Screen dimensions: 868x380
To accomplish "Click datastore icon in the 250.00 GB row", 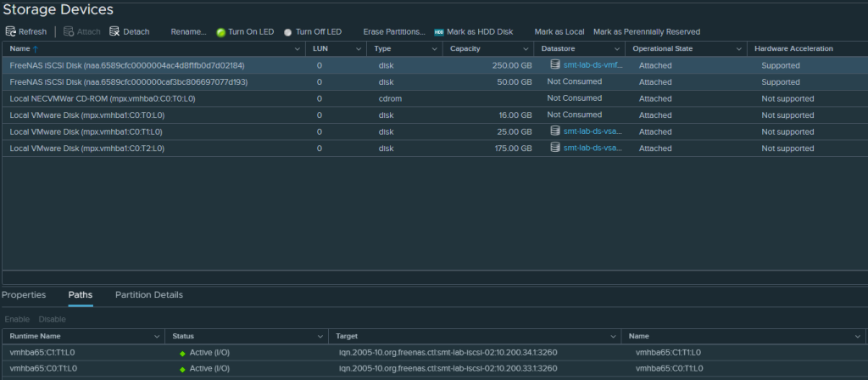I will tap(555, 64).
